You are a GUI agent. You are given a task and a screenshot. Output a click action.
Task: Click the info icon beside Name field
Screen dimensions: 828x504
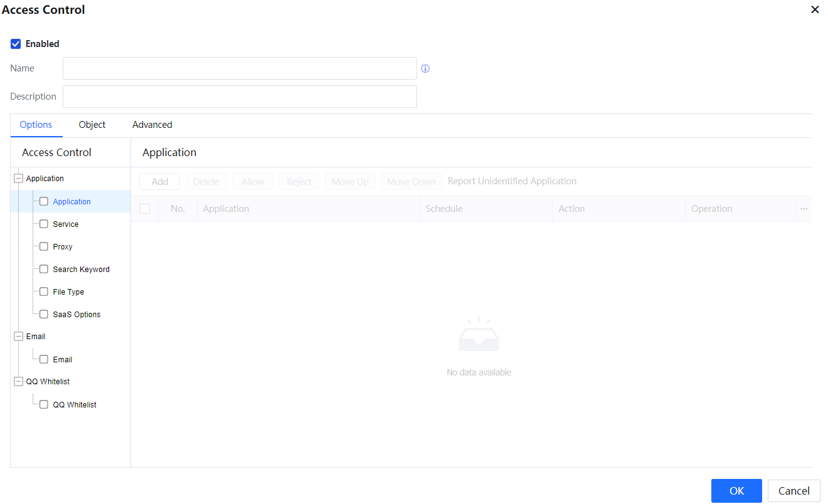(425, 69)
